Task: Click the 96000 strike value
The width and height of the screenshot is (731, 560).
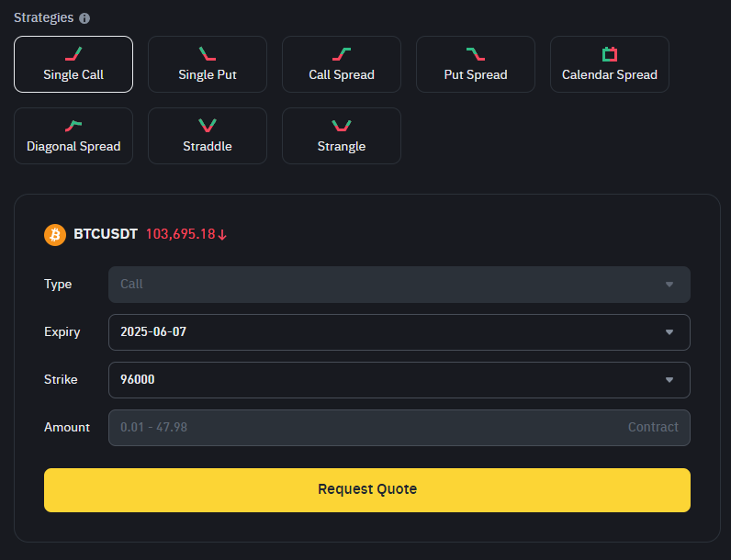Action: click(x=138, y=379)
